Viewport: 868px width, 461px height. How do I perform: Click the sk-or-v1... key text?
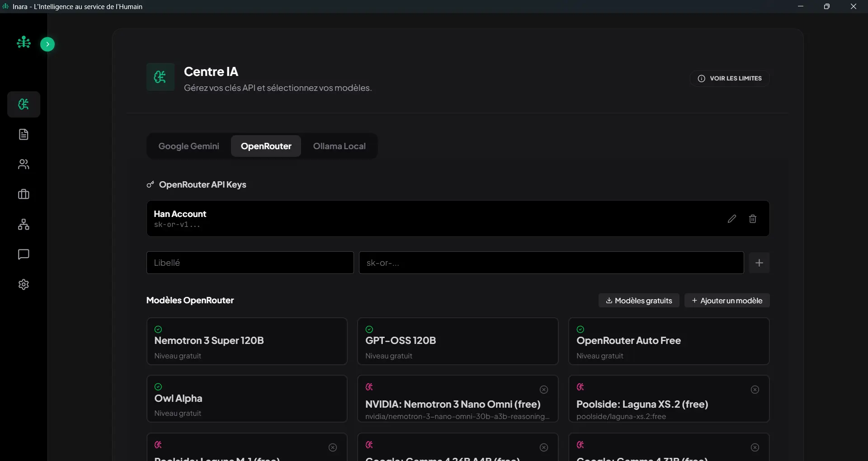click(x=177, y=225)
